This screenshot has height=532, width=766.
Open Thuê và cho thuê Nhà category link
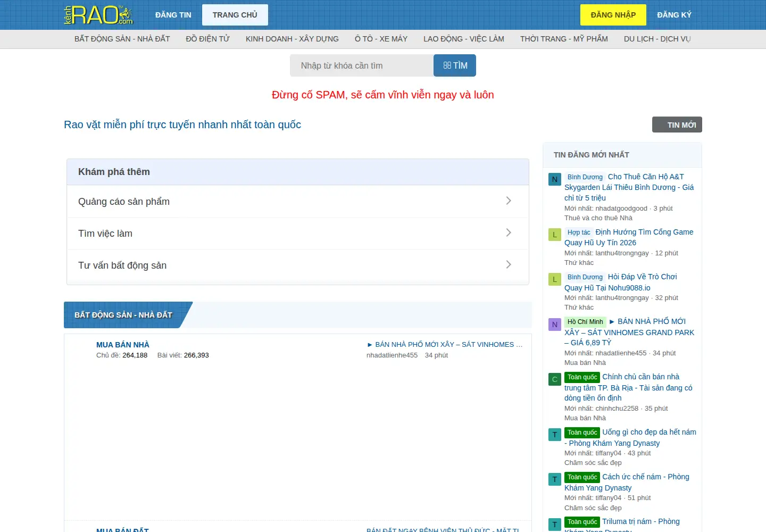tap(598, 218)
